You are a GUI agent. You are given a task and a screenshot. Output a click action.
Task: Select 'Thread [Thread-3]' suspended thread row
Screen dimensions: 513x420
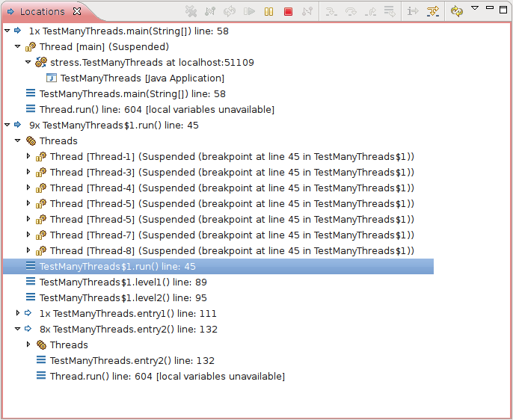pos(232,172)
